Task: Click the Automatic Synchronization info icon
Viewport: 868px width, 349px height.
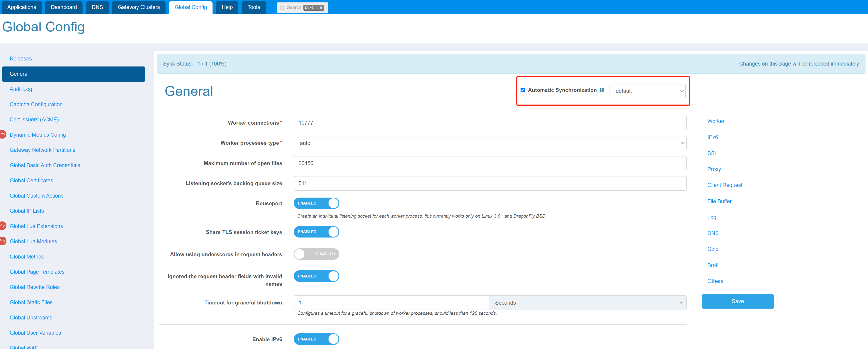Action: tap(602, 90)
